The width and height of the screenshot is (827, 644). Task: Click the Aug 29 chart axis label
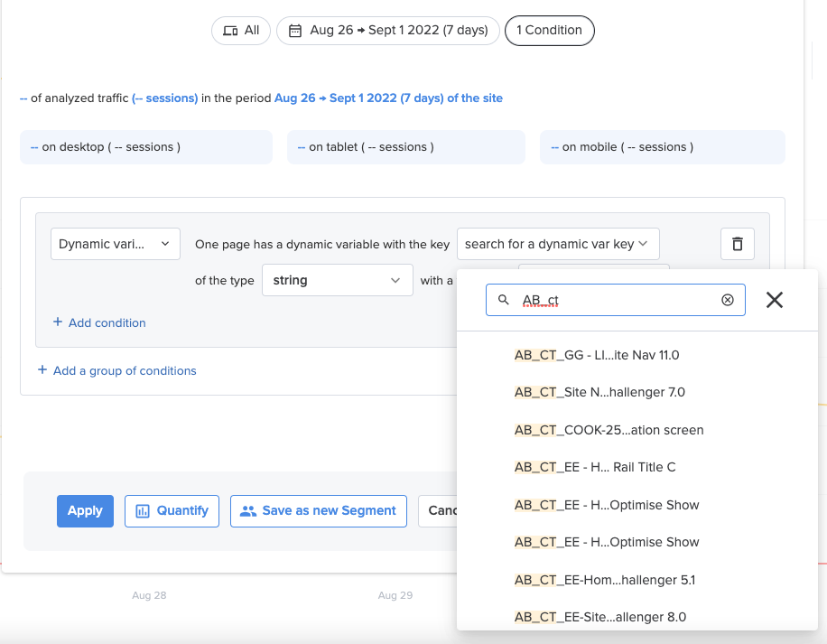pyautogui.click(x=395, y=595)
